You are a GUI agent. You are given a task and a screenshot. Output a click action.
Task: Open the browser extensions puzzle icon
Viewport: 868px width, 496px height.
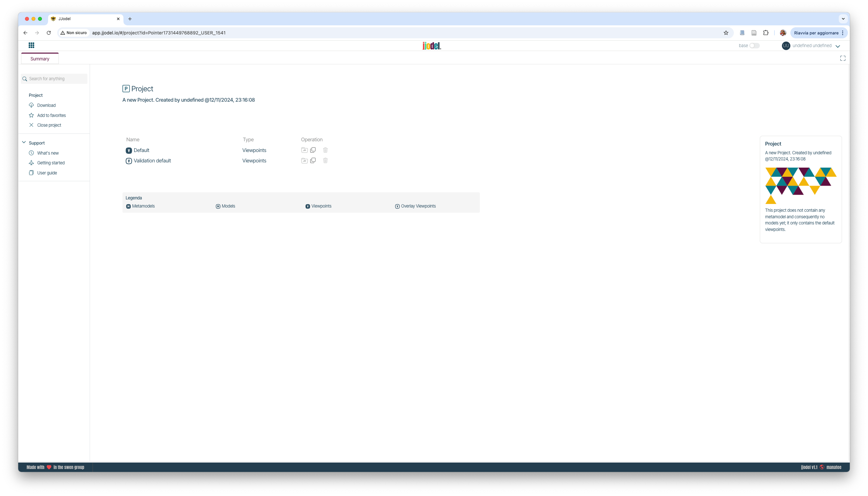pyautogui.click(x=766, y=33)
